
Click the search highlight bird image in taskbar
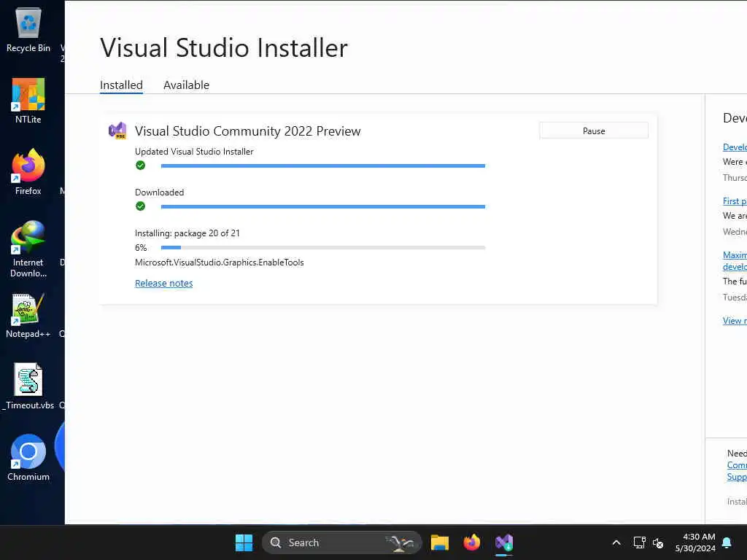click(x=400, y=542)
